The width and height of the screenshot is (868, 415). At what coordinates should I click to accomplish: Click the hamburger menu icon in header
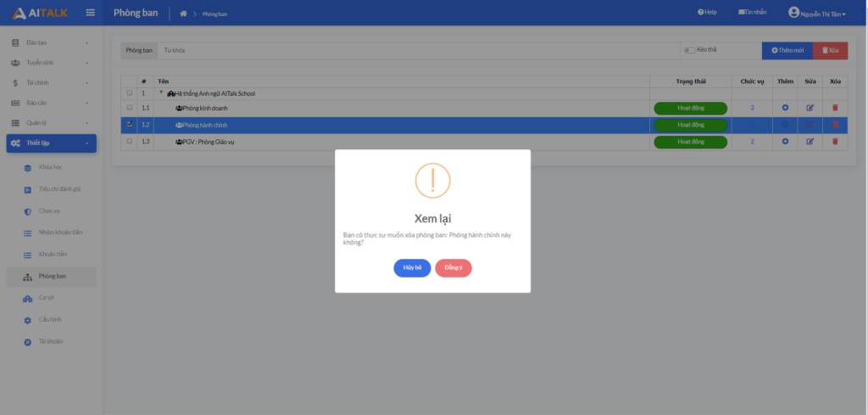pos(91,13)
